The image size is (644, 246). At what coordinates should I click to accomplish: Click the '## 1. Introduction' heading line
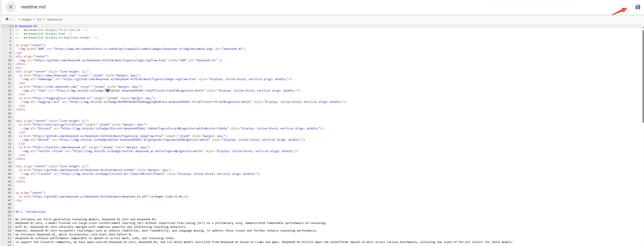30,212
